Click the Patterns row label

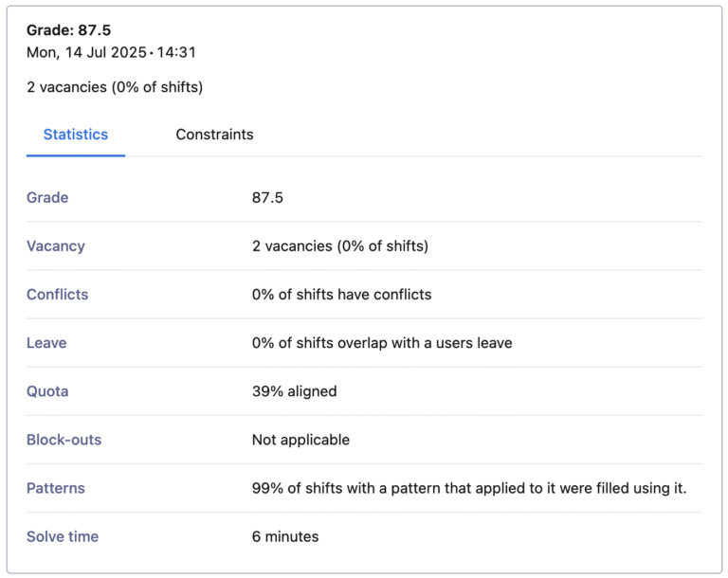pyautogui.click(x=56, y=488)
